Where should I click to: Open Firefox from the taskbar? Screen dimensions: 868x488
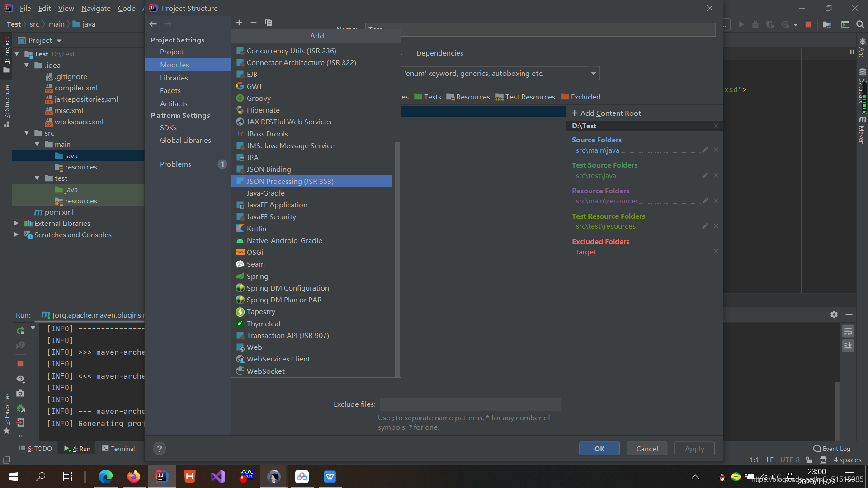coord(133,477)
